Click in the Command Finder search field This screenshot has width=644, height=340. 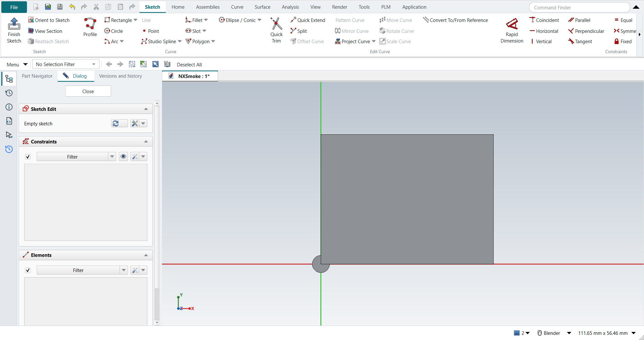(579, 7)
